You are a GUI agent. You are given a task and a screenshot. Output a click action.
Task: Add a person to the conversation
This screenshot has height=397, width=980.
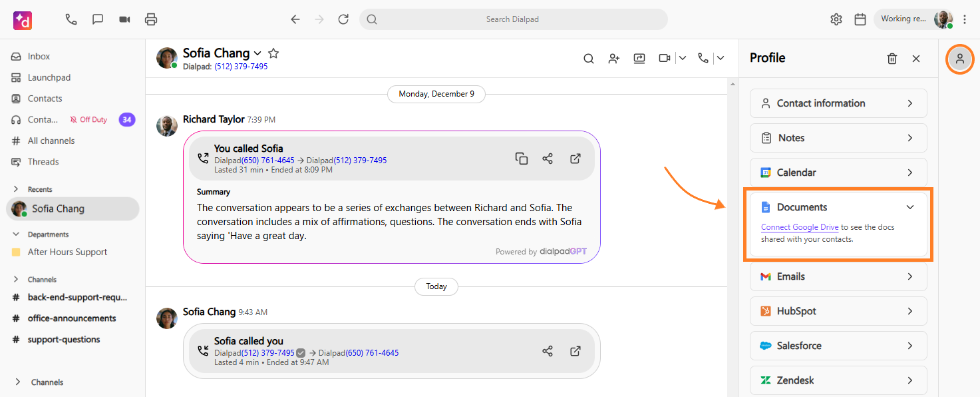point(614,59)
